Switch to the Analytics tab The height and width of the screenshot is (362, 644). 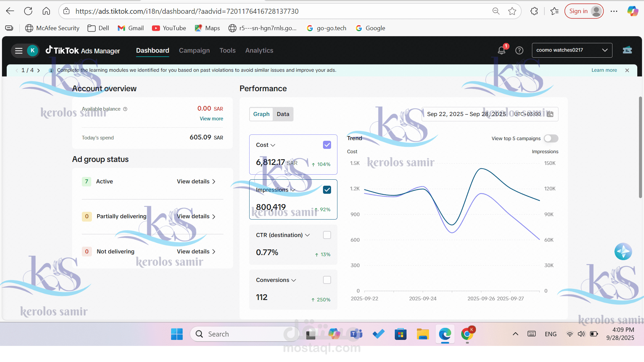tap(259, 50)
